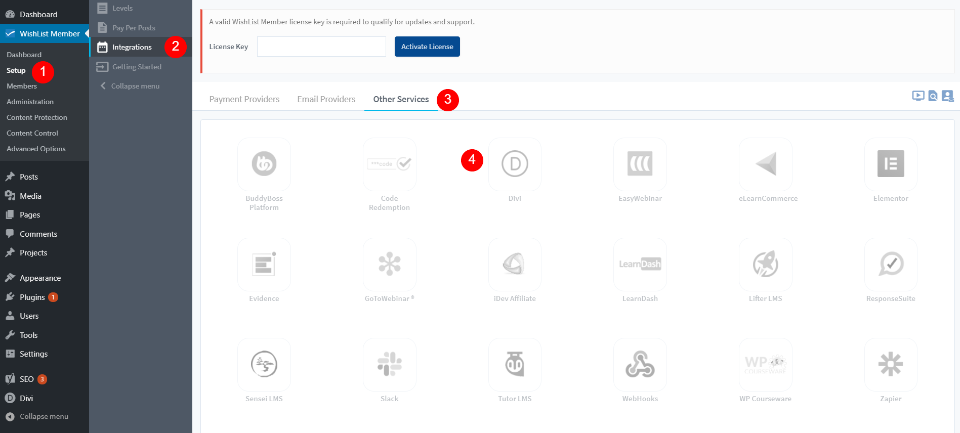
Task: Select the Zapier integration icon
Action: [890, 364]
